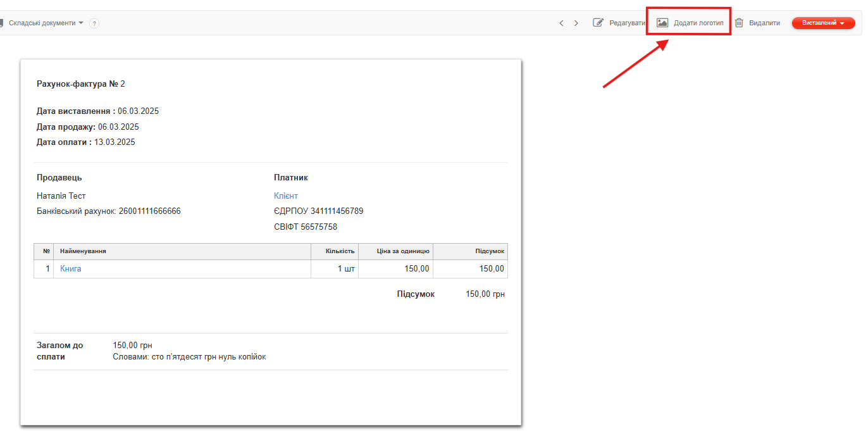
Task: Go to the next document arrow
Action: pyautogui.click(x=576, y=23)
